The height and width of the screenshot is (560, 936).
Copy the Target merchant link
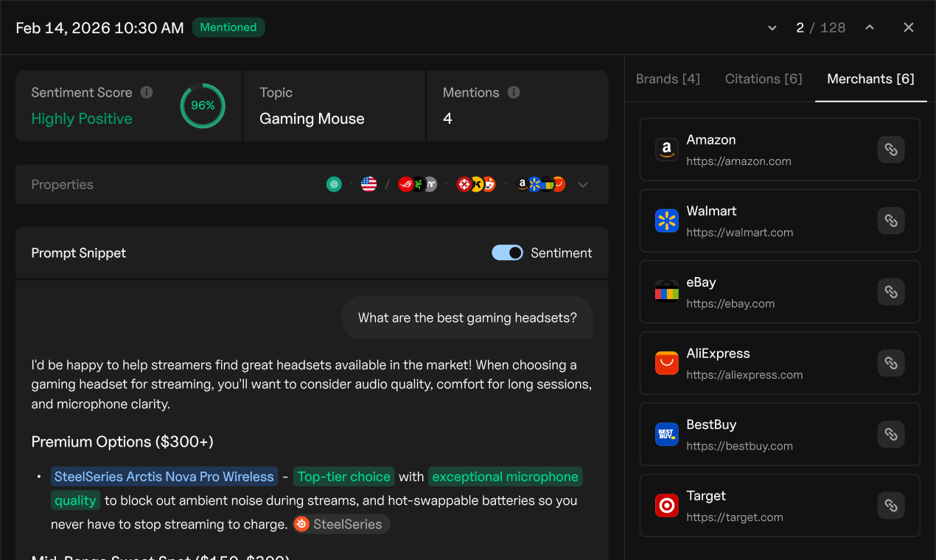[891, 505]
